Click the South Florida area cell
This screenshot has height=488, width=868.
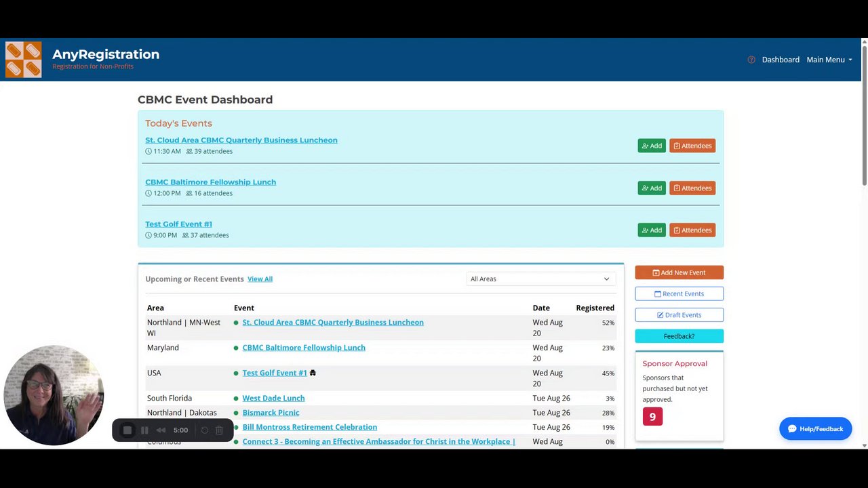170,399
